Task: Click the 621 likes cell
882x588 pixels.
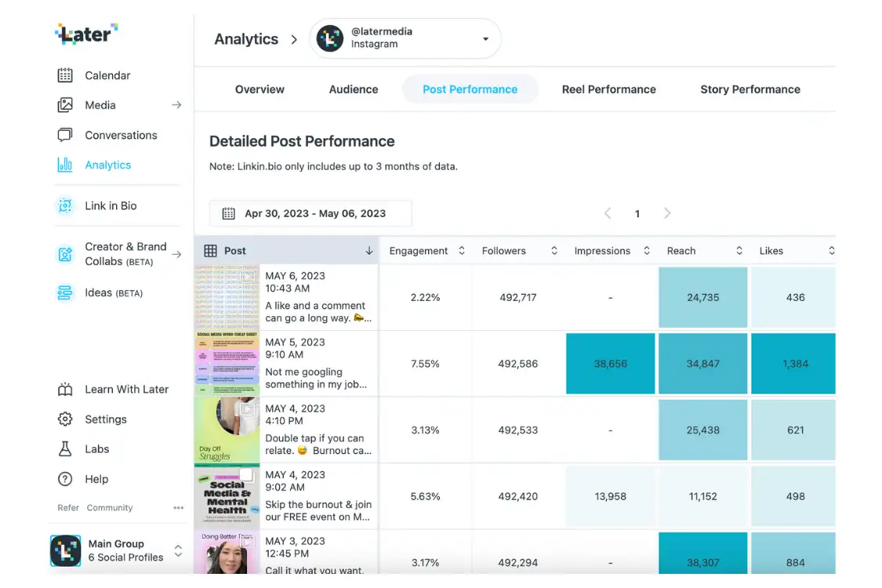Action: coord(793,430)
